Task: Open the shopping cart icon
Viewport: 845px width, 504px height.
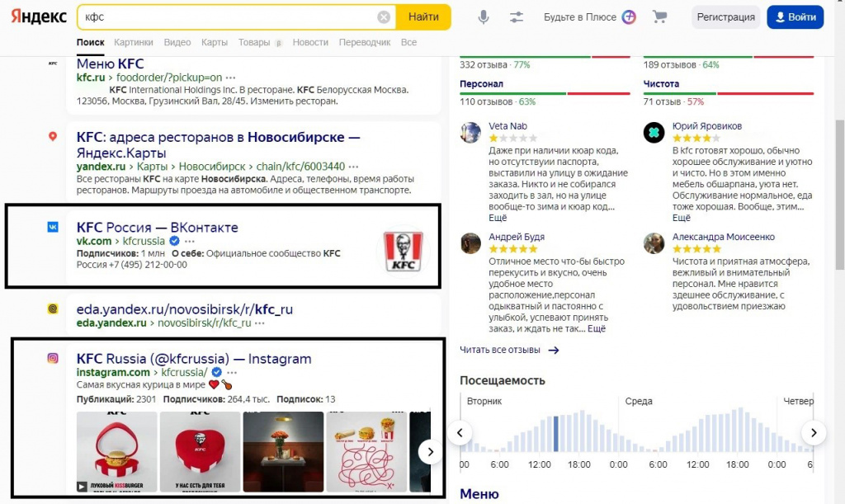Action: click(659, 17)
